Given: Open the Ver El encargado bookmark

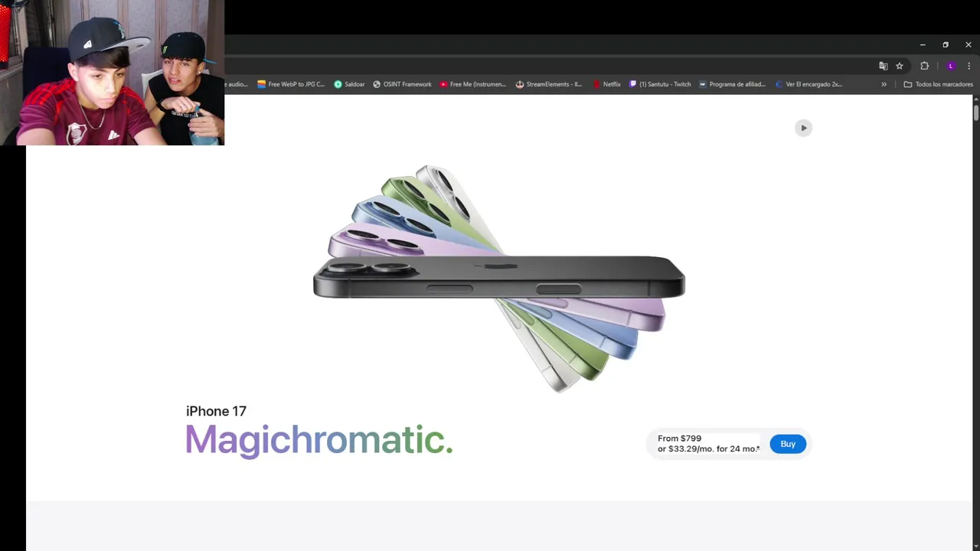Looking at the screenshot, I should click(x=808, y=84).
